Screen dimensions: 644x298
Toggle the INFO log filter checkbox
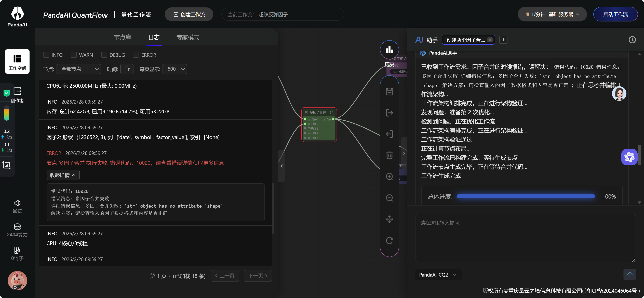[x=46, y=55]
